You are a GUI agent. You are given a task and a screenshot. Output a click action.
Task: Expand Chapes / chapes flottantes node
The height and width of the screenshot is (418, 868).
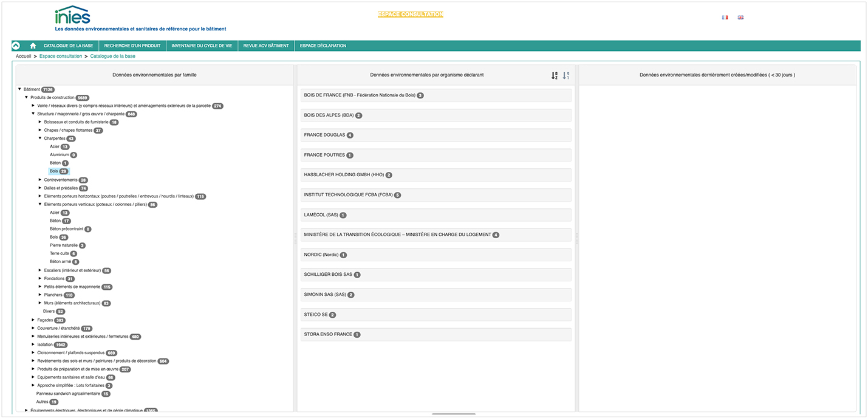click(39, 130)
